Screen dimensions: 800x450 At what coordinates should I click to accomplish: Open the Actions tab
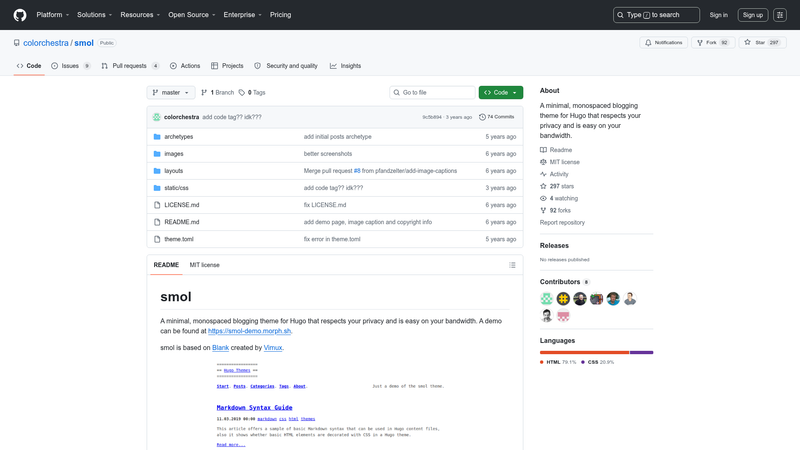(x=185, y=66)
